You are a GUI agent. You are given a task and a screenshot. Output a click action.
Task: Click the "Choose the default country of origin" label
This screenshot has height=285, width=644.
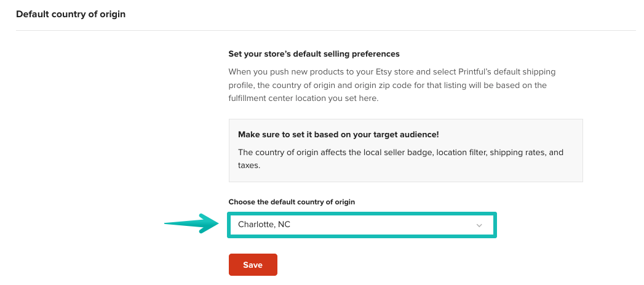pos(292,202)
